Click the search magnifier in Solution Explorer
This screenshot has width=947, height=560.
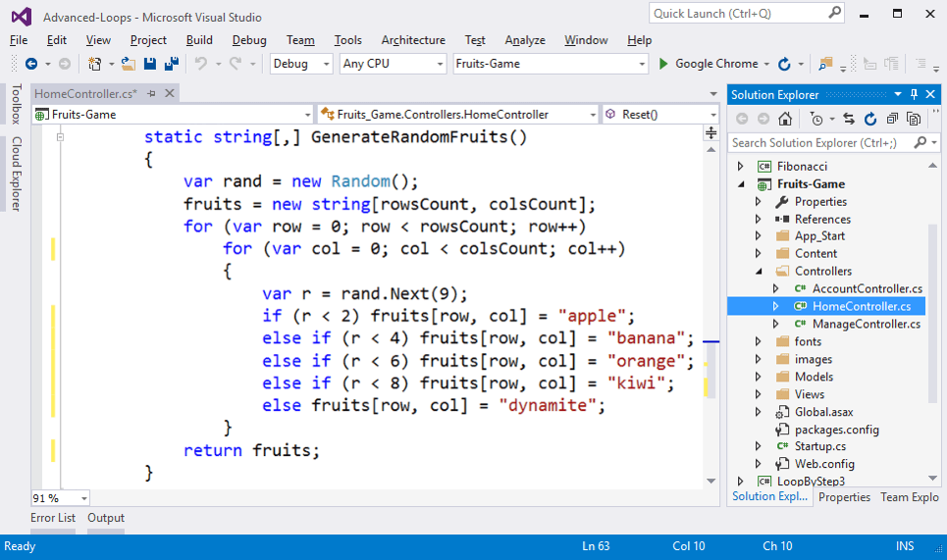pos(920,142)
